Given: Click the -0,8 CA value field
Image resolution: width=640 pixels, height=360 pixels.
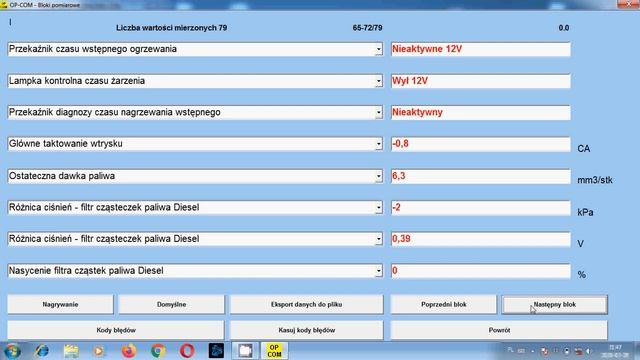Looking at the screenshot, I should (x=480, y=144).
